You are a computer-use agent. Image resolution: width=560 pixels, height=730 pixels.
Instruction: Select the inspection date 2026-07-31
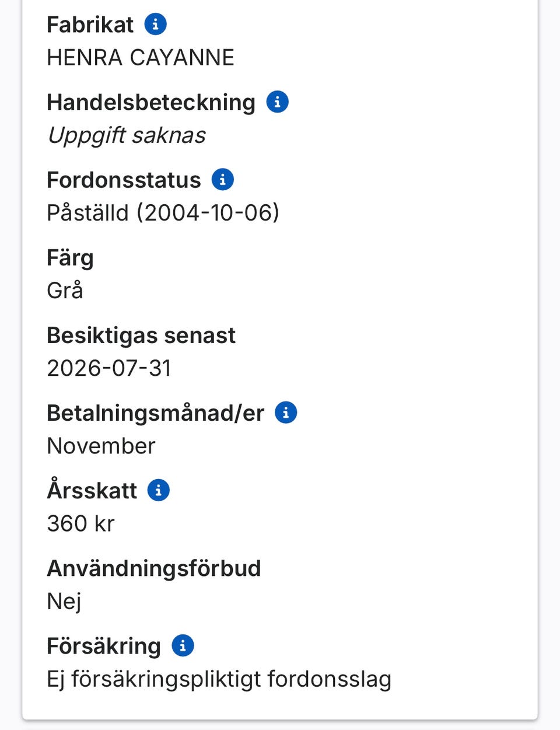point(109,368)
